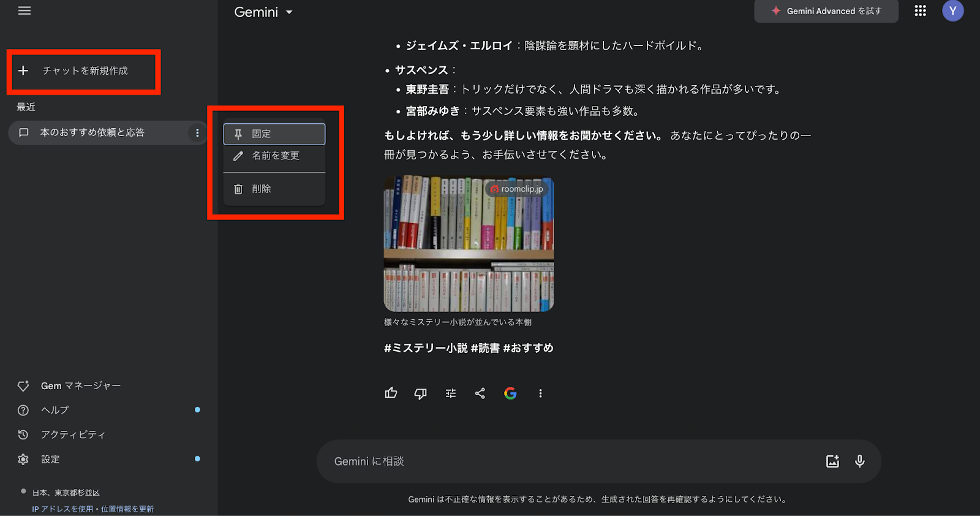Image resolution: width=980 pixels, height=516 pixels.
Task: Give thumbs up to the response
Action: tap(391, 393)
